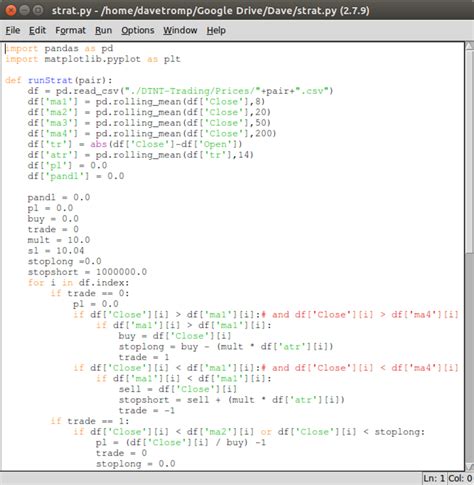Click the line 'import matplotlib.pyplot as plt'
The height and width of the screenshot is (485, 474).
tap(93, 59)
